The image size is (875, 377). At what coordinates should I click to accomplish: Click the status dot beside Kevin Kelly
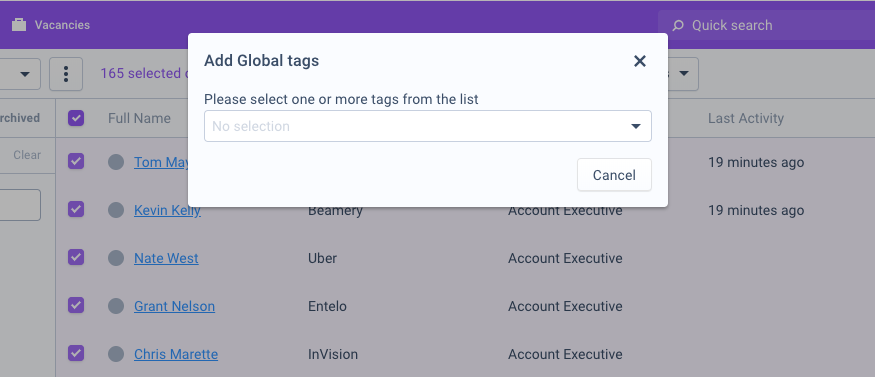pos(116,210)
